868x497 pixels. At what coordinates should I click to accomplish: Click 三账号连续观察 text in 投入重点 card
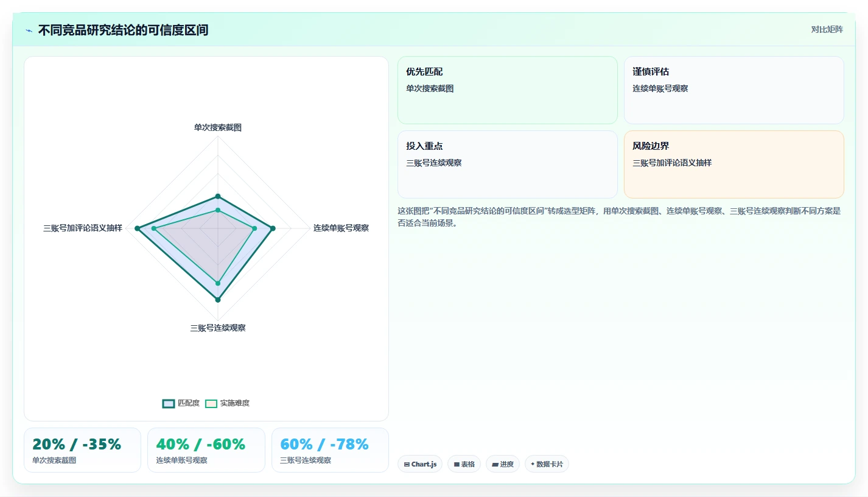point(433,163)
